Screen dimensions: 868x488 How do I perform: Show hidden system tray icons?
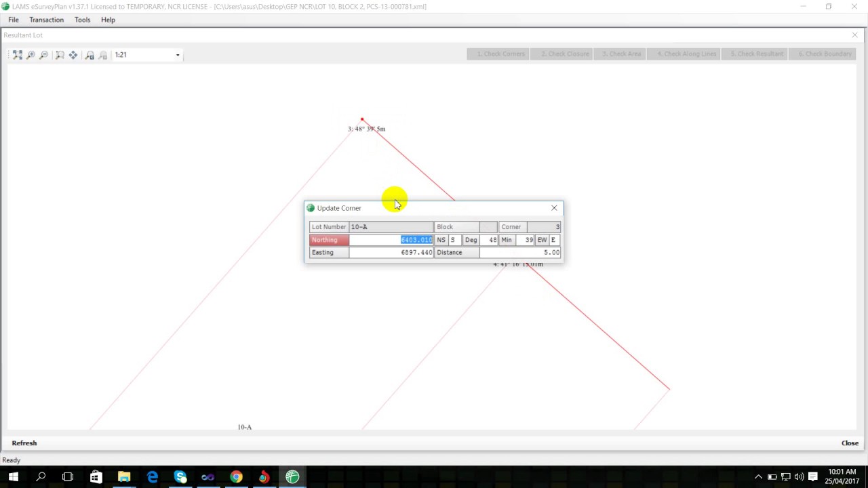point(758,477)
